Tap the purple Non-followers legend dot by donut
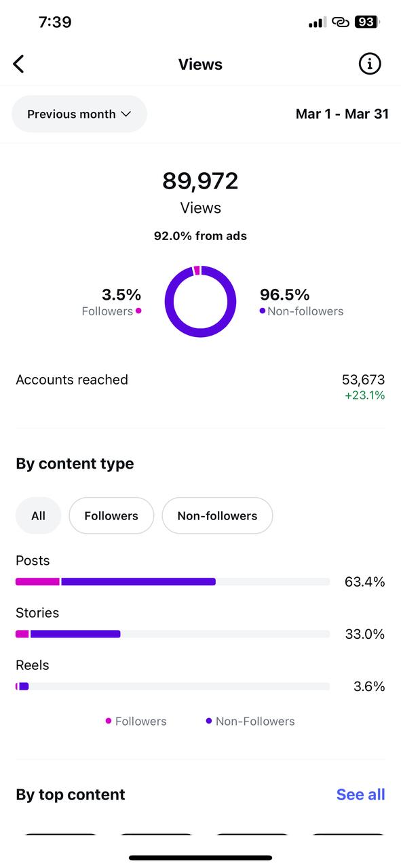This screenshot has height=868, width=401. tap(263, 311)
